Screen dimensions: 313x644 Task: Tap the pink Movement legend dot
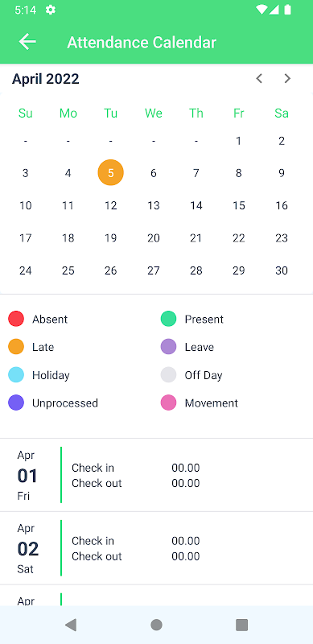168,403
